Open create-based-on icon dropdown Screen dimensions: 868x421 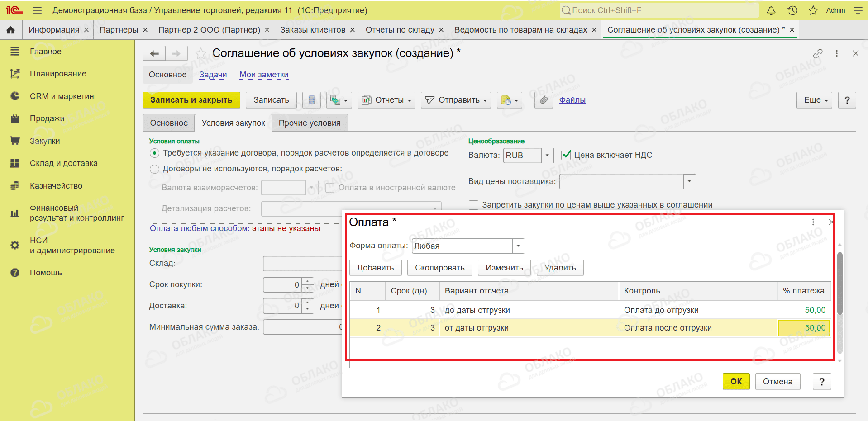(339, 100)
